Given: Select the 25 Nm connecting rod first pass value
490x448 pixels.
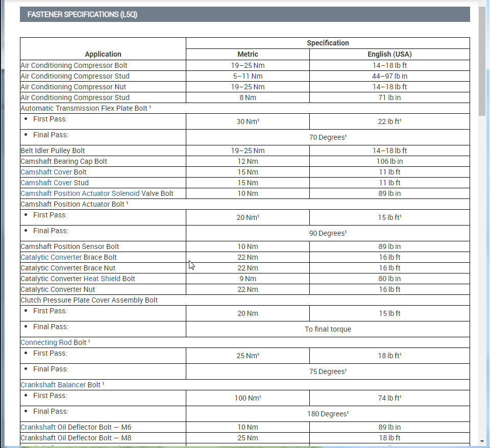Looking at the screenshot, I should 248,356.
